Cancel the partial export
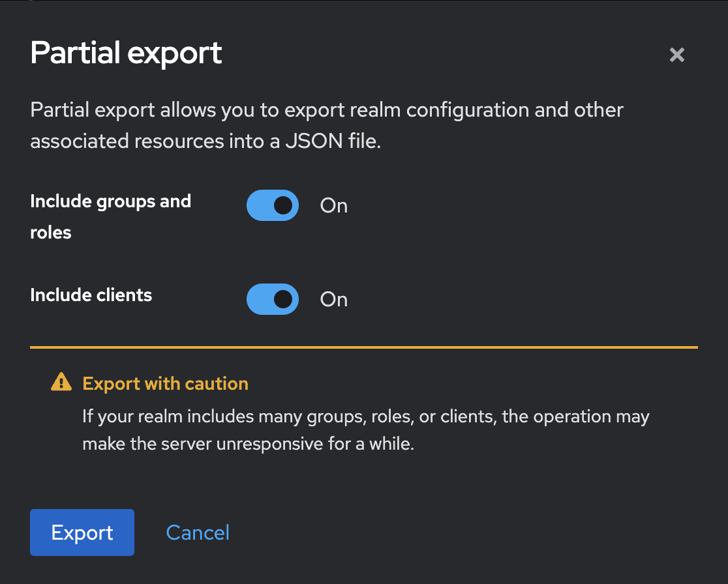The width and height of the screenshot is (728, 584). click(x=198, y=533)
